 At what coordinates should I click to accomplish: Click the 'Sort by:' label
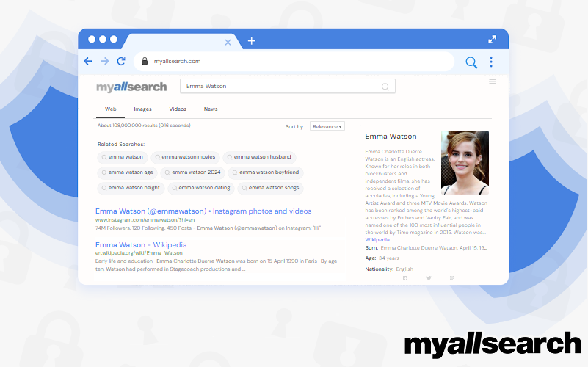(x=295, y=127)
